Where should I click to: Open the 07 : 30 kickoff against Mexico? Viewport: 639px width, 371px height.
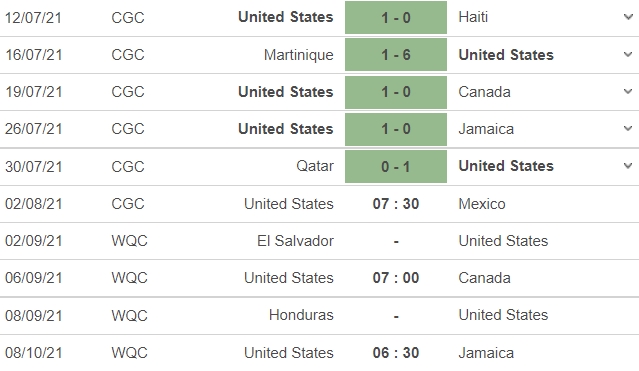tap(396, 203)
